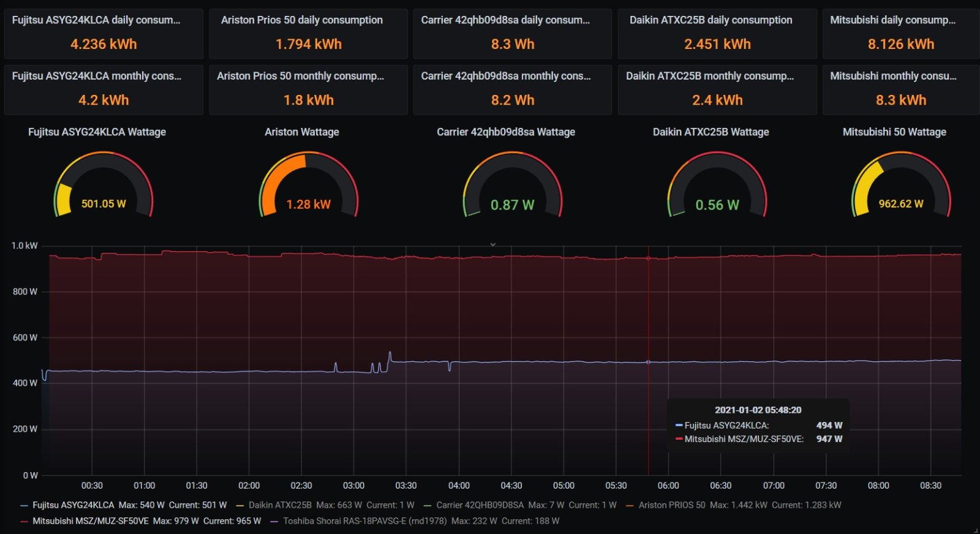Open the Carrier 42qhb09d8sa daily consumption panel title
Screen dimensions: 980x534
pyautogui.click(x=505, y=20)
